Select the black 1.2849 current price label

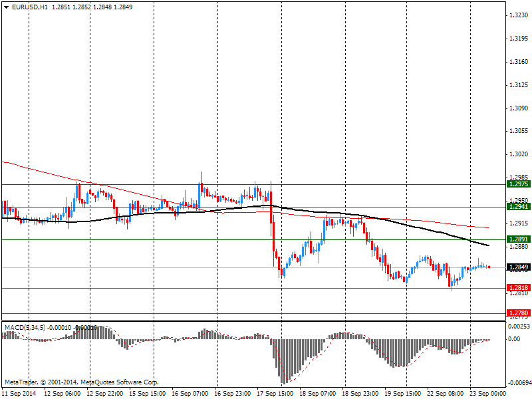(518, 267)
